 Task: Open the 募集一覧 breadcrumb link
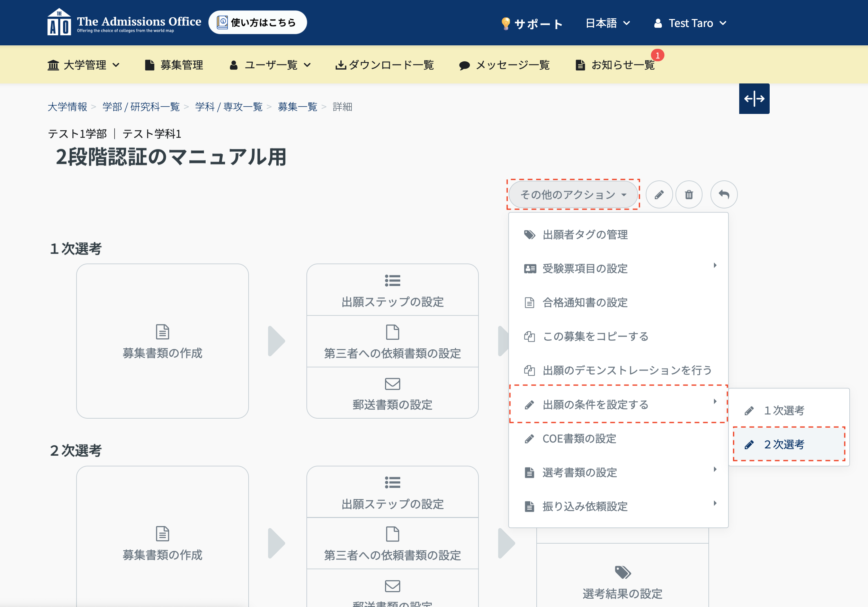(x=297, y=107)
